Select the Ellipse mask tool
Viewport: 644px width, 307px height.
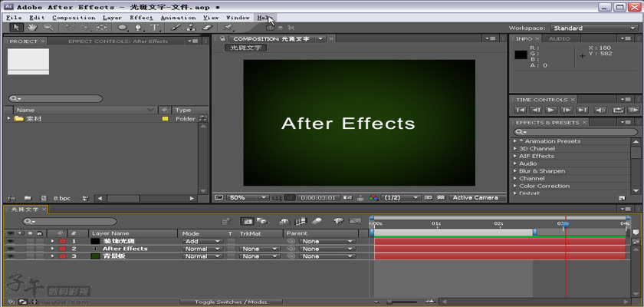[x=123, y=28]
